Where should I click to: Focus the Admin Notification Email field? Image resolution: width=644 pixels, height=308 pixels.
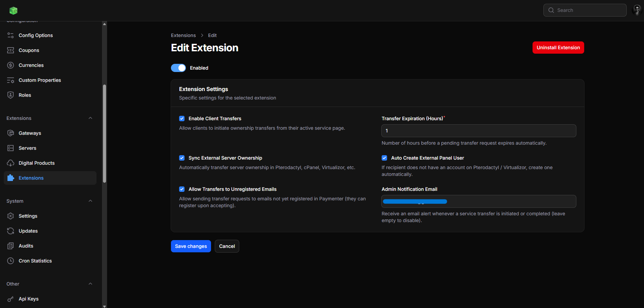pyautogui.click(x=479, y=201)
